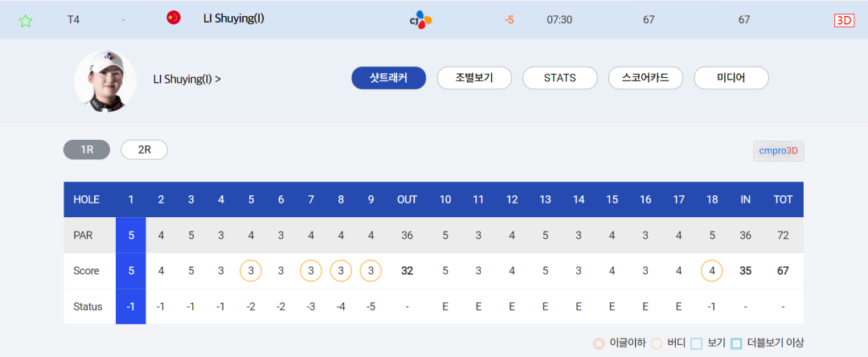
Task: Switch to the 2R round
Action: click(x=144, y=150)
